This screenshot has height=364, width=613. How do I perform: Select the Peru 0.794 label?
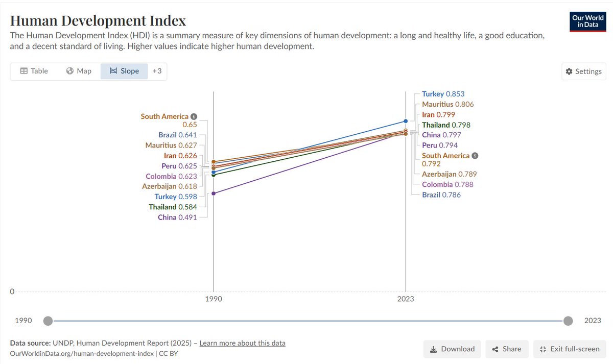tap(440, 145)
